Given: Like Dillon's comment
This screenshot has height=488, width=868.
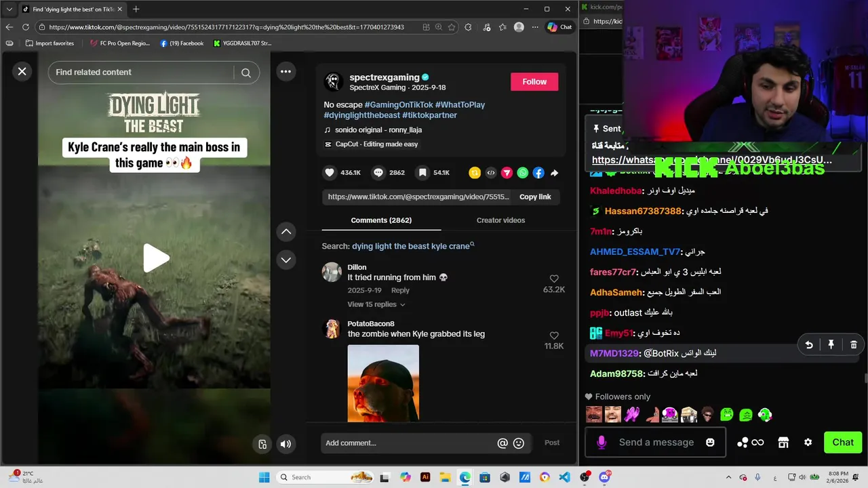Looking at the screenshot, I should pos(554,279).
